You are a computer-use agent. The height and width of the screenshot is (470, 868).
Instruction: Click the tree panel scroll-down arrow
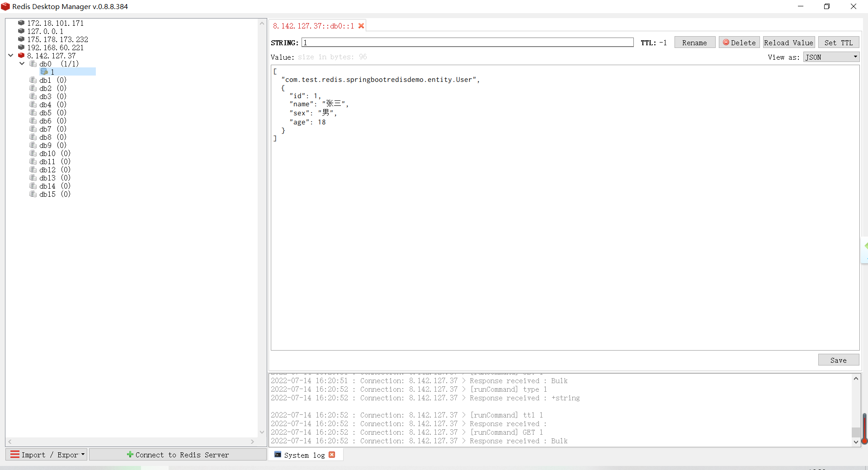[x=262, y=432]
